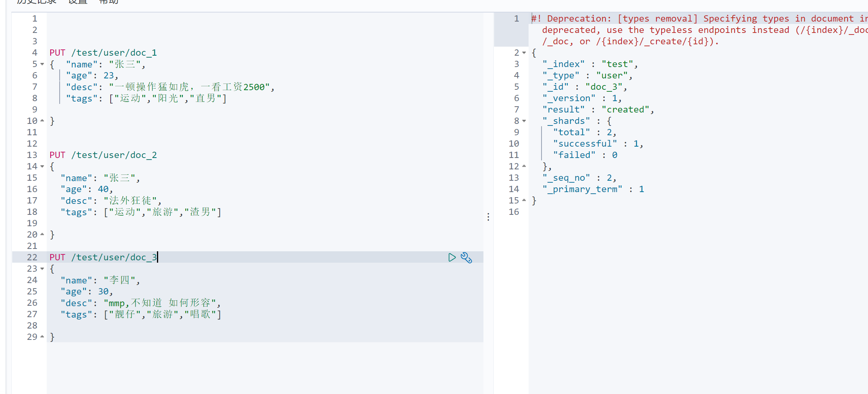Place cursor on PUT /test/user/doc_1 line
Screen dimensions: 868x394
(x=103, y=53)
